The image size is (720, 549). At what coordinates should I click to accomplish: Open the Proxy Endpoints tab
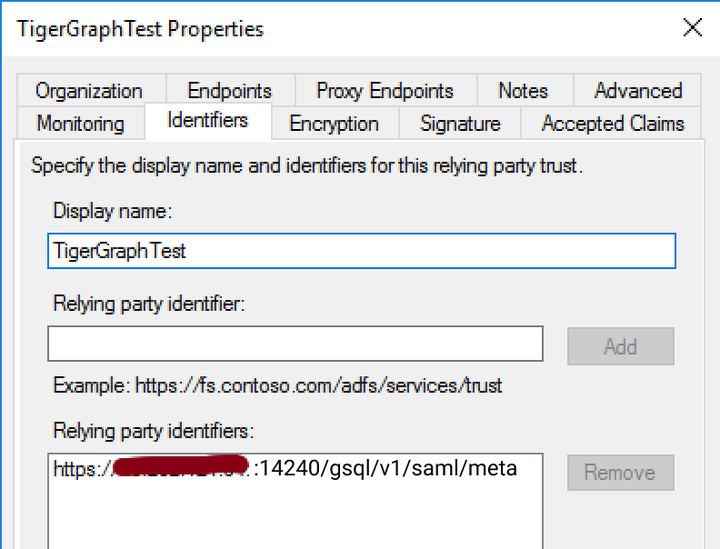point(386,90)
